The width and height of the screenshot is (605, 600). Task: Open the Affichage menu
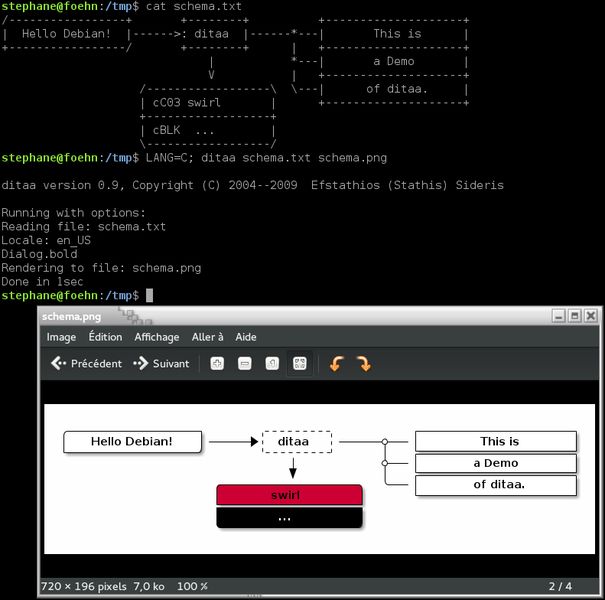(157, 337)
